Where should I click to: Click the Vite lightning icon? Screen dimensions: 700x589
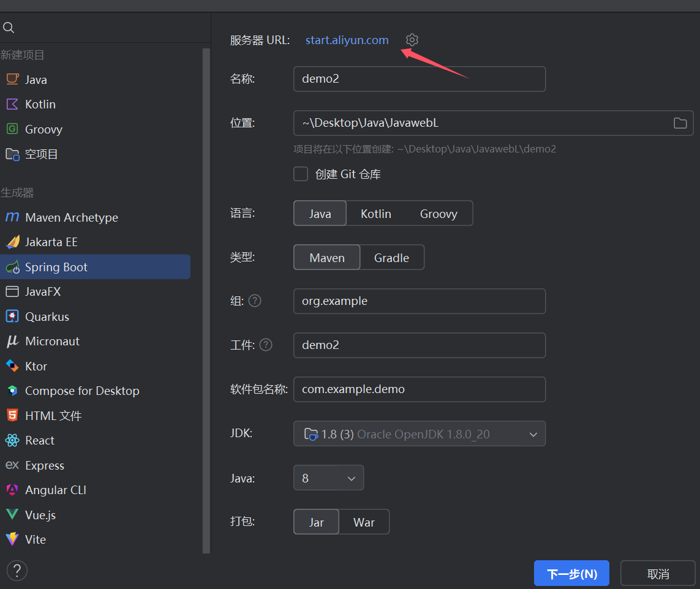(12, 539)
